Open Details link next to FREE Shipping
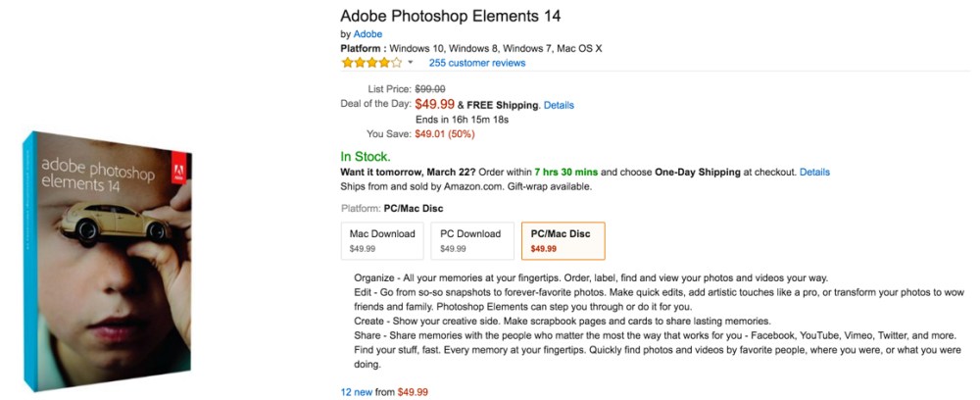Viewport: 980px width, 400px height. pyautogui.click(x=559, y=105)
